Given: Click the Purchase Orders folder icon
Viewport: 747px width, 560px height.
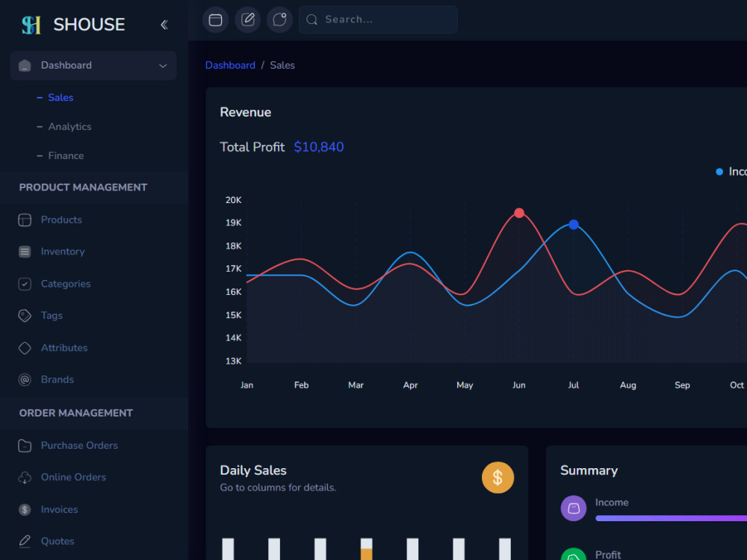Looking at the screenshot, I should click(25, 446).
